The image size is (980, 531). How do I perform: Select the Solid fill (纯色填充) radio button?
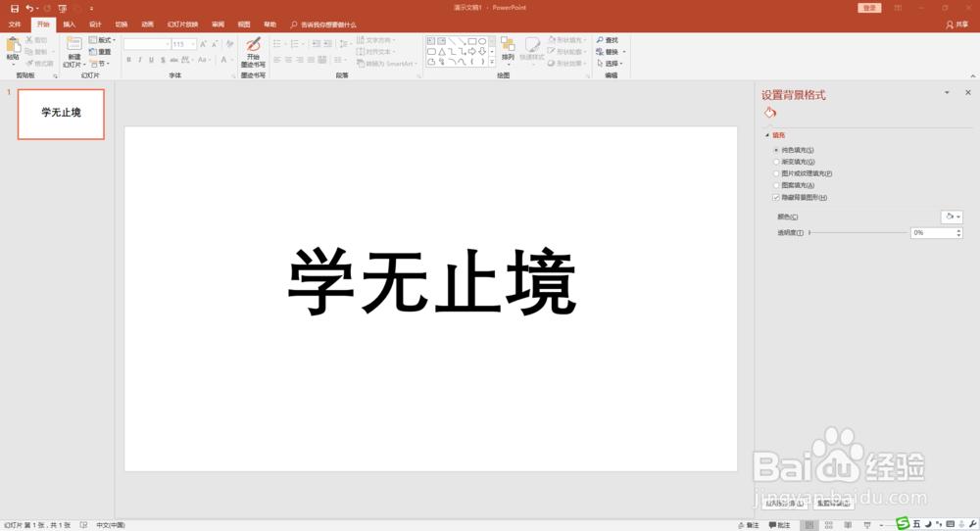(776, 150)
